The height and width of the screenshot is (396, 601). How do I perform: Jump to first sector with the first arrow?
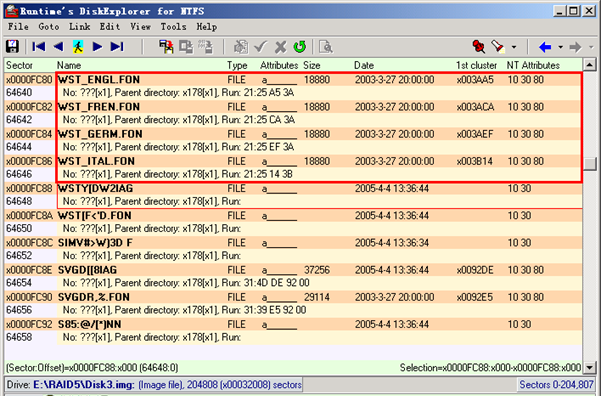pos(39,47)
